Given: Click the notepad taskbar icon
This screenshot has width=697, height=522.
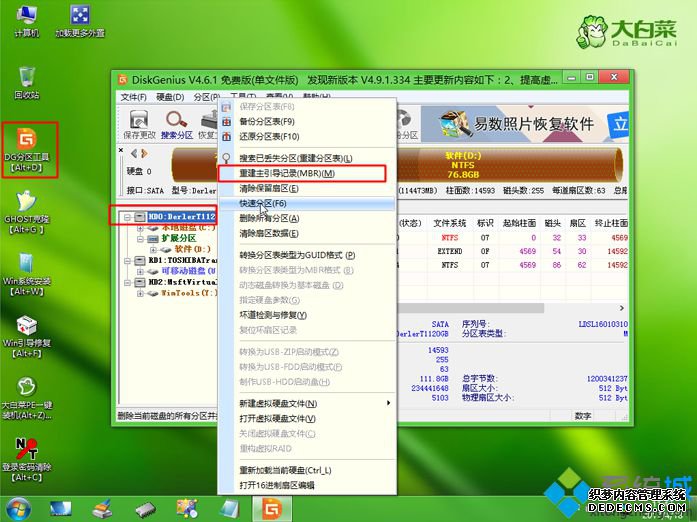Looking at the screenshot, I should click(x=229, y=509).
